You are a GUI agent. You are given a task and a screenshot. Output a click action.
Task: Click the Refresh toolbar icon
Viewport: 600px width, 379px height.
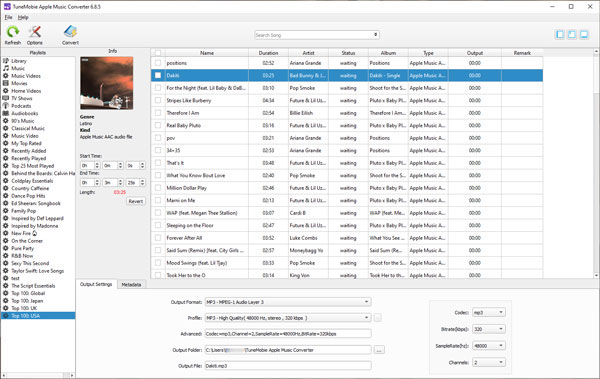[13, 32]
